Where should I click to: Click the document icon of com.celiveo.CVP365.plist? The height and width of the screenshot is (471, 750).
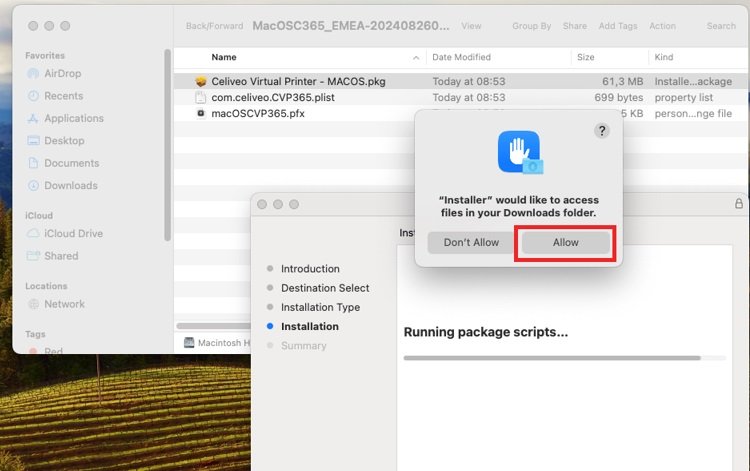pos(201,98)
